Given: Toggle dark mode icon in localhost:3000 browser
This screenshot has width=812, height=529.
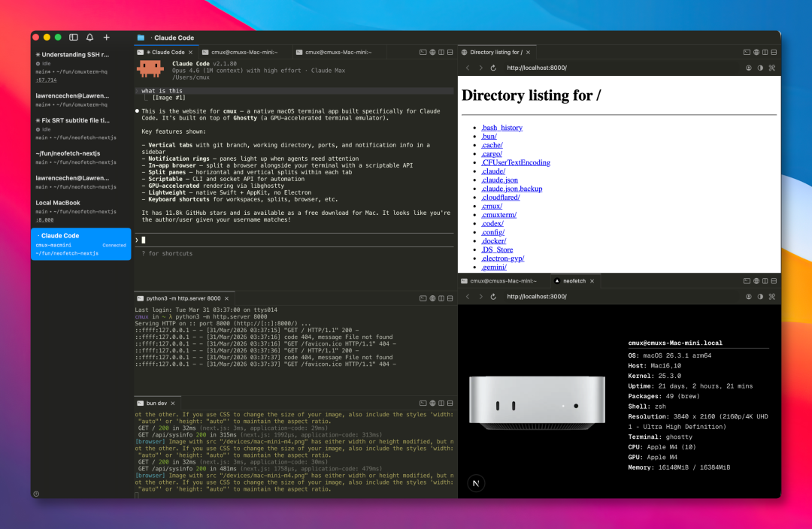Looking at the screenshot, I should 760,297.
